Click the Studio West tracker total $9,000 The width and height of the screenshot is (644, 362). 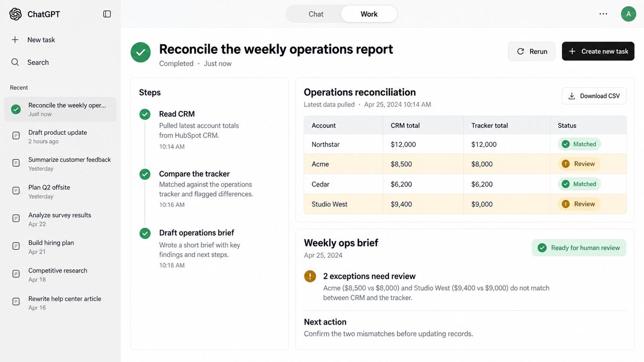coord(482,204)
